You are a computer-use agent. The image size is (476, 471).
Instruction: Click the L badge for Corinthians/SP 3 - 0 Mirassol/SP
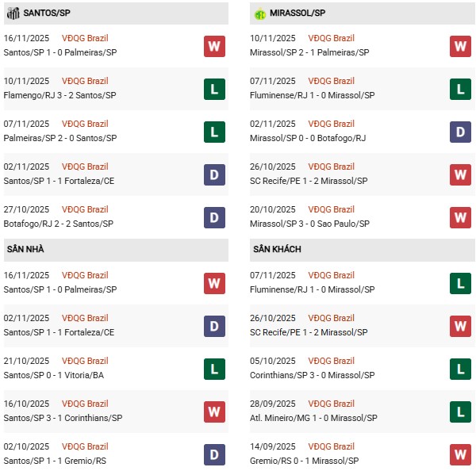(460, 370)
